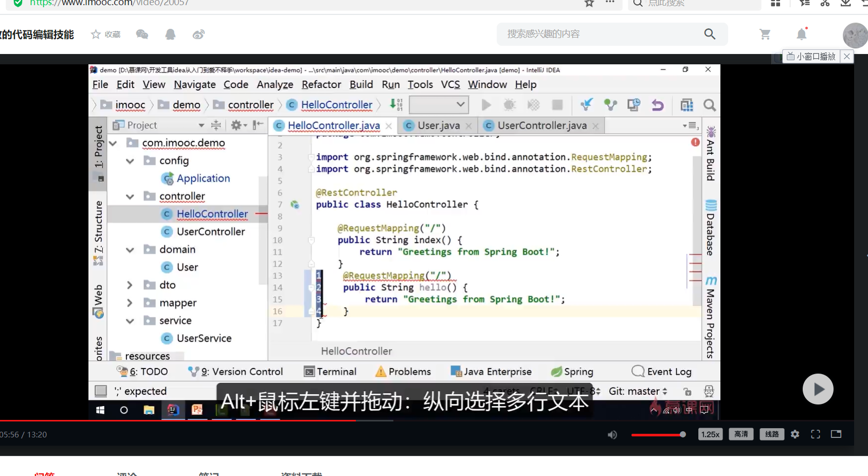
Task: Show the editor tabs list dropdown
Action: pos(690,126)
